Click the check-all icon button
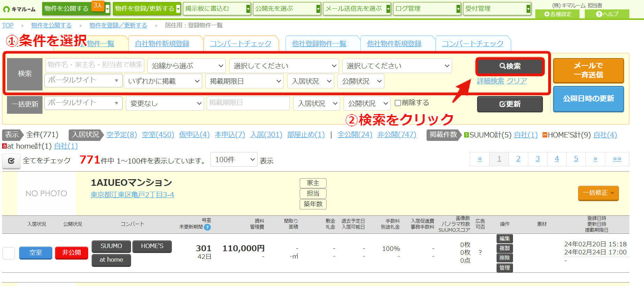 pos(11,161)
